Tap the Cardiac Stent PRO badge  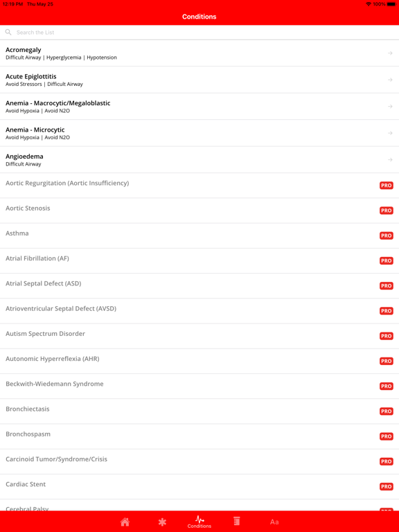(x=386, y=486)
